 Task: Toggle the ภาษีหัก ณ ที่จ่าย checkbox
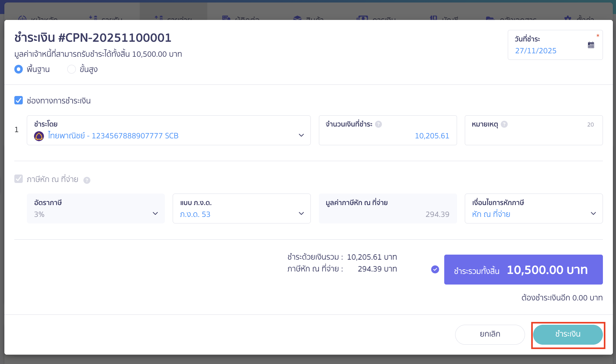coord(19,179)
